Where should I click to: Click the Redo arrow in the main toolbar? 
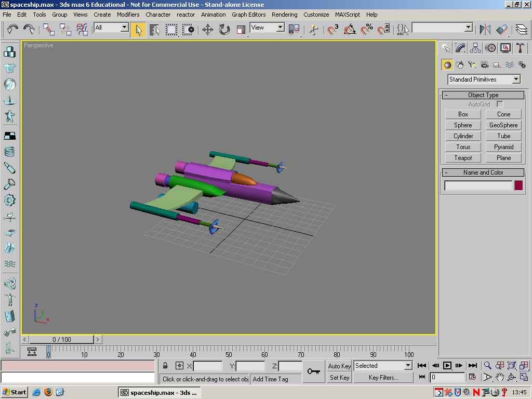(x=29, y=30)
